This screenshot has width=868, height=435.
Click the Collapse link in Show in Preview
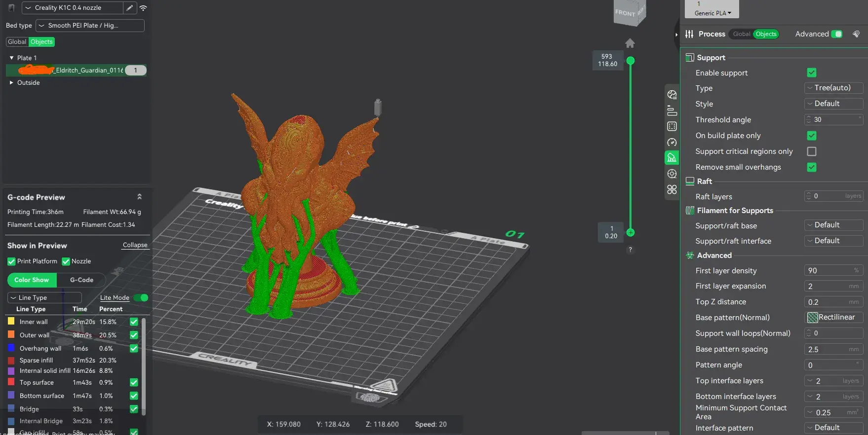135,245
